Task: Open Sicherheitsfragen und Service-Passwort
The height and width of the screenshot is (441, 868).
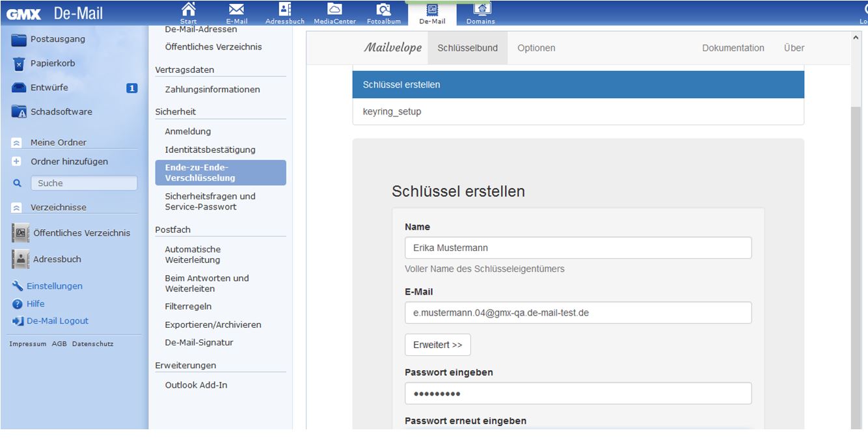Action: [210, 202]
